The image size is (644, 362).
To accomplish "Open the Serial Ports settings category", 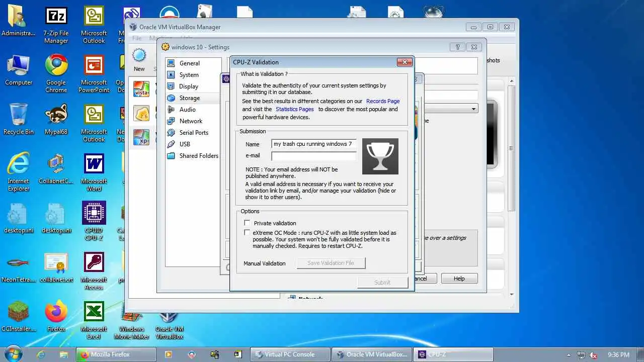I will pyautogui.click(x=194, y=133).
